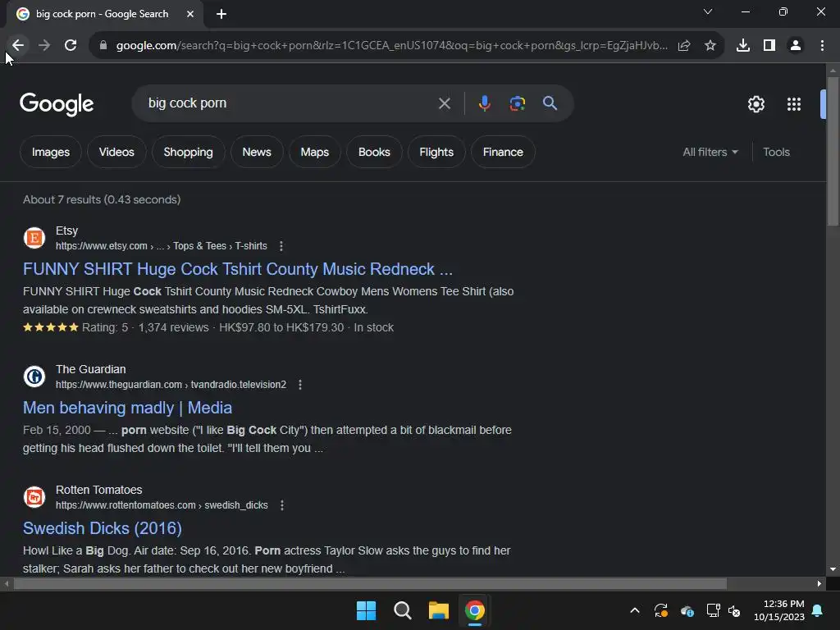Submit search with magnifier icon
The width and height of the screenshot is (840, 630).
click(550, 103)
